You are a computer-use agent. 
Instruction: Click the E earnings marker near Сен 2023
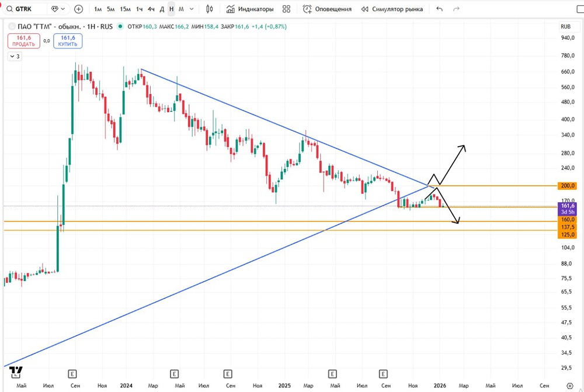tap(72, 374)
